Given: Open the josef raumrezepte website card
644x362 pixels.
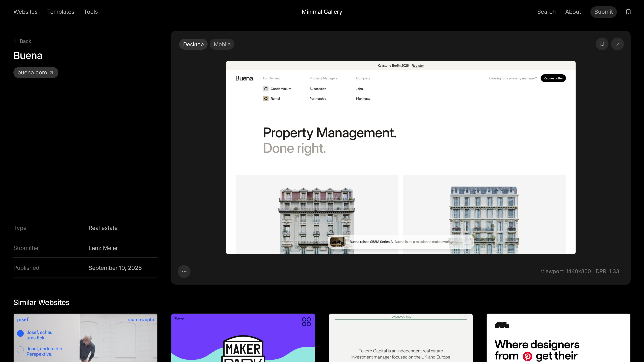Looking at the screenshot, I should (86, 338).
